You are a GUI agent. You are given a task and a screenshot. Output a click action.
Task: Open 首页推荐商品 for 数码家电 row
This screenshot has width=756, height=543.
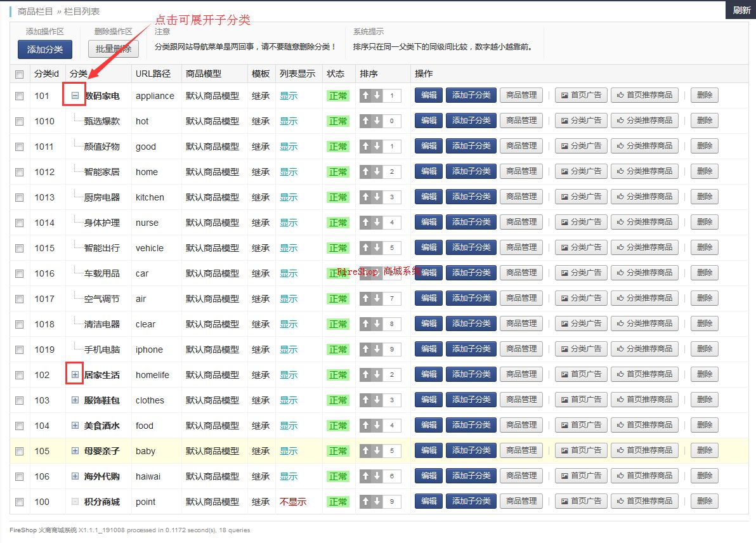[x=644, y=95]
